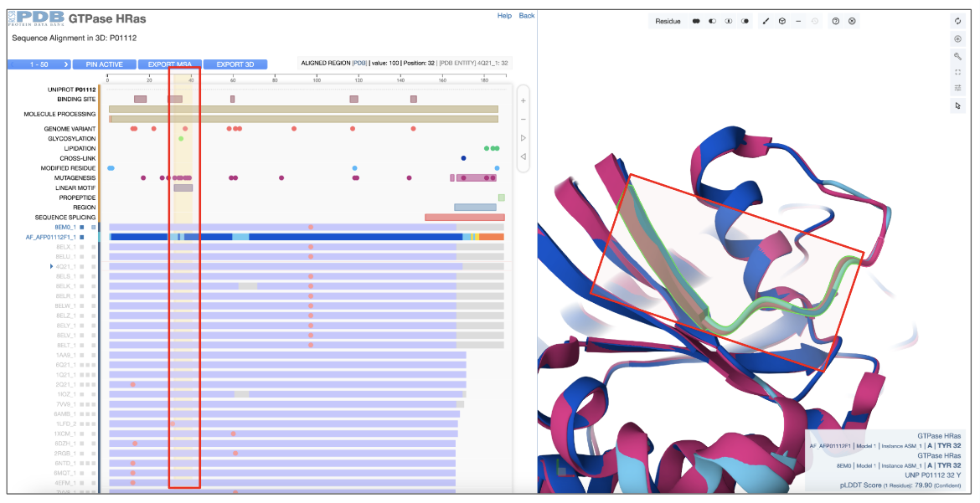Reset the 3D camera view icon
This screenshot has height=503, width=980.
point(957,21)
